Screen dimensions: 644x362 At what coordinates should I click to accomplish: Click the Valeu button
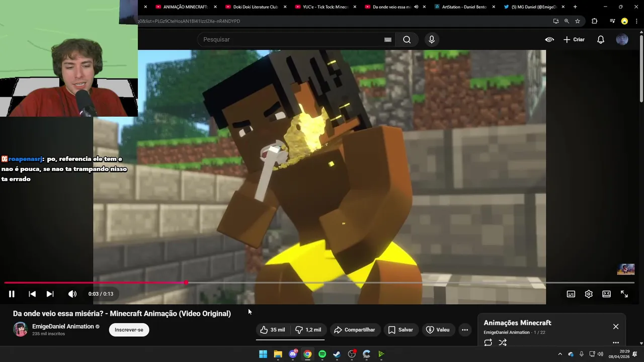pyautogui.click(x=438, y=330)
